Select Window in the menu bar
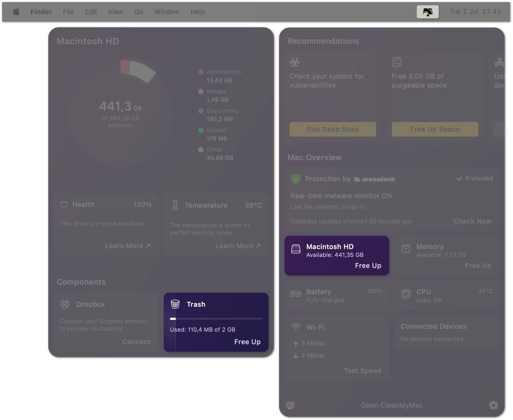This screenshot has height=420, width=513. (x=167, y=11)
